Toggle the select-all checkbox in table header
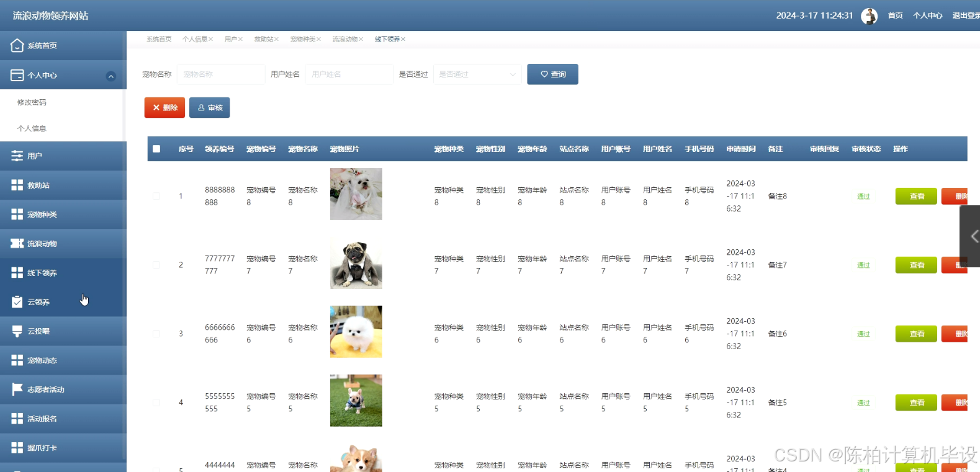 click(156, 149)
